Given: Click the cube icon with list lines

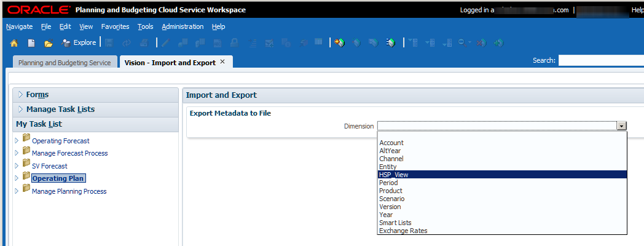Looking at the screenshot, I should pyautogui.click(x=391, y=42).
